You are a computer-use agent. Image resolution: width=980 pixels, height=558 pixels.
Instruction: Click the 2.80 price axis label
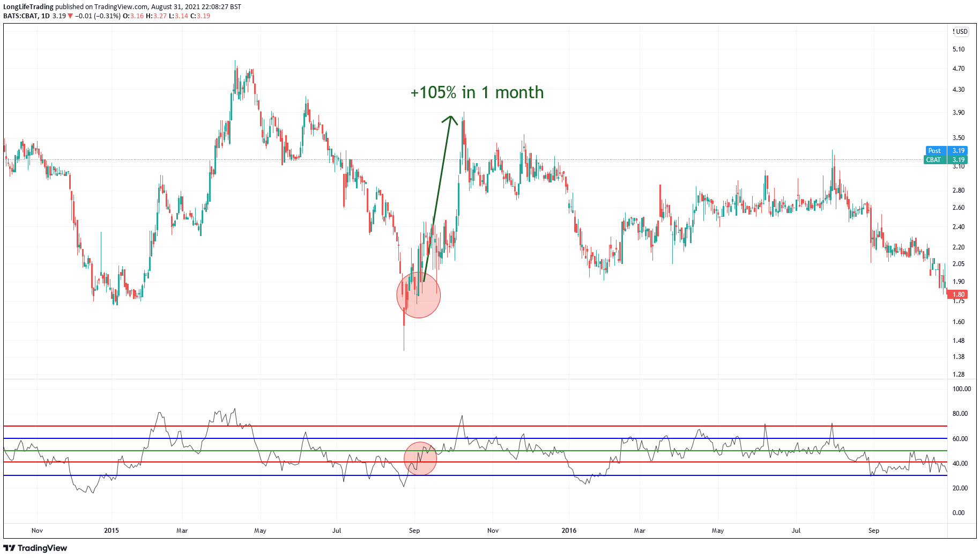pos(959,190)
